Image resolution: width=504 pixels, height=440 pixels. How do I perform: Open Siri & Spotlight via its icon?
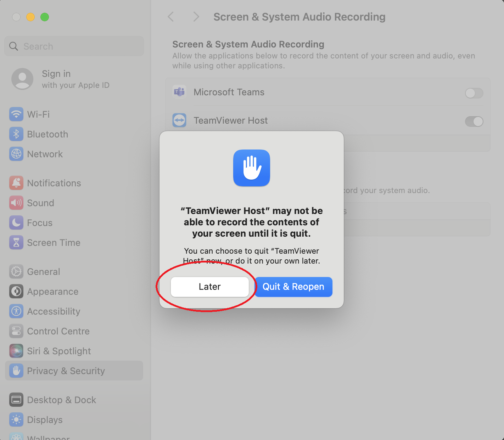[16, 351]
